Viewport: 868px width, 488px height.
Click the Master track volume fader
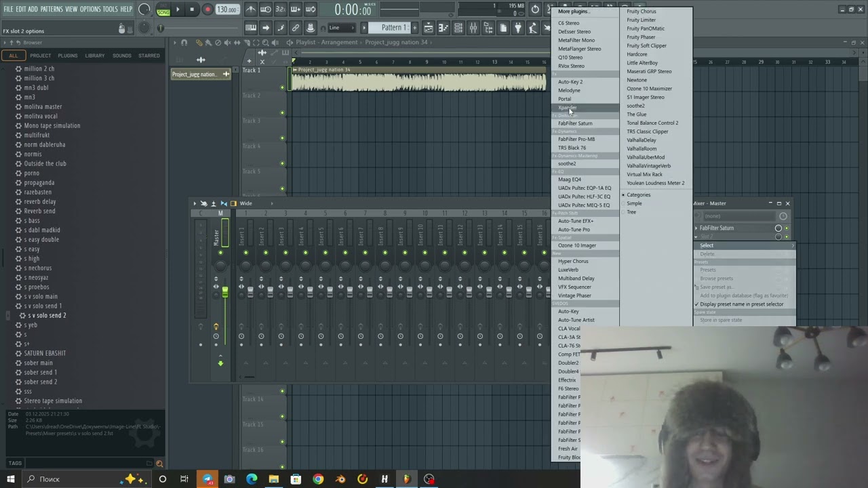(x=224, y=292)
